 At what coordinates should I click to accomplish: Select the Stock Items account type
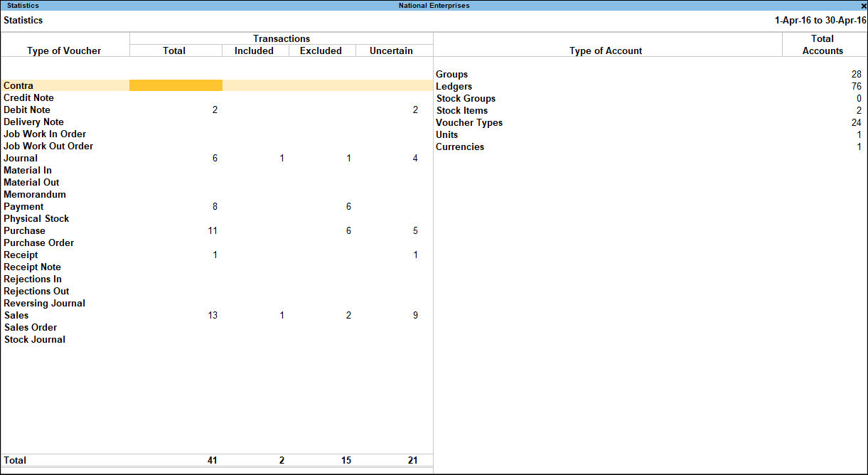462,110
